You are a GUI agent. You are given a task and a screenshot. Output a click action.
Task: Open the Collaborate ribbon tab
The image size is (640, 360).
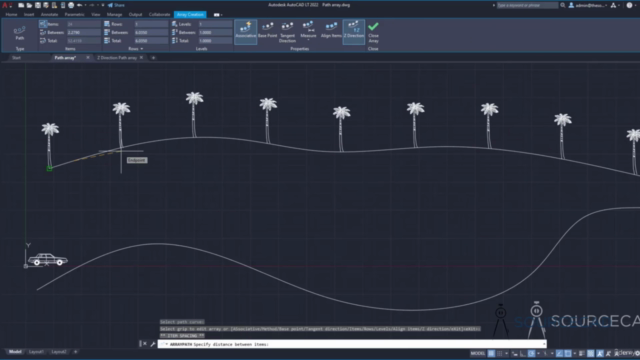pos(159,14)
